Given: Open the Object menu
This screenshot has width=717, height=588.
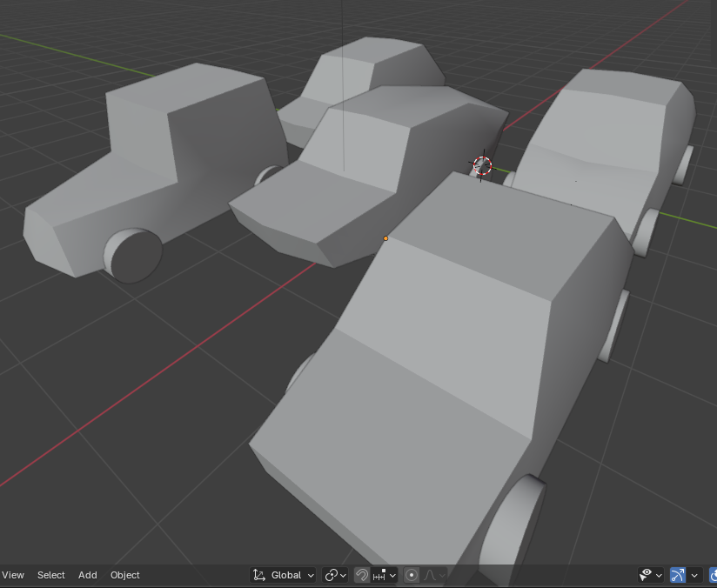Looking at the screenshot, I should [x=124, y=575].
